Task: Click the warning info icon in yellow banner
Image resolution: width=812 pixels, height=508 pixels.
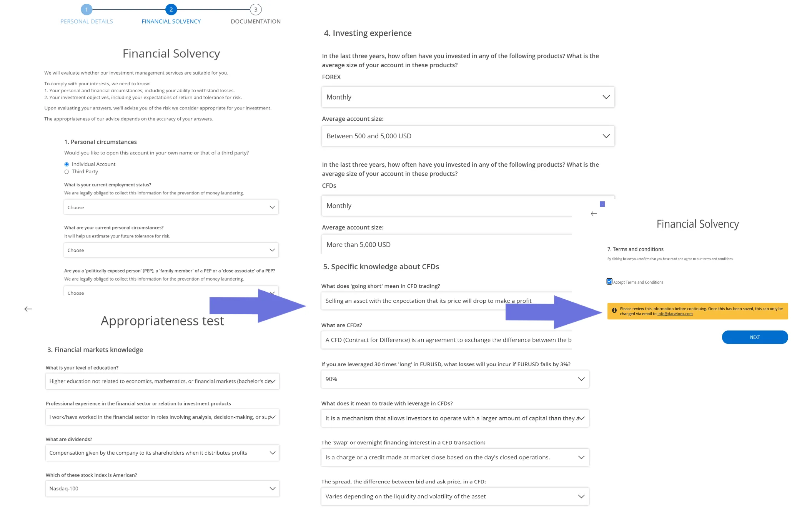Action: (x=614, y=310)
